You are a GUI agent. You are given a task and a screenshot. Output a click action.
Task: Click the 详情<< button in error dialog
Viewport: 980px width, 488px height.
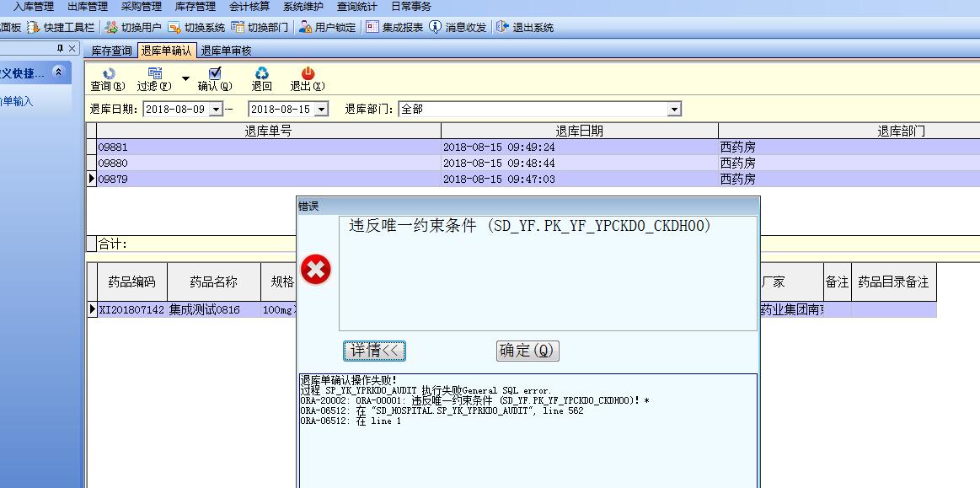tap(374, 351)
